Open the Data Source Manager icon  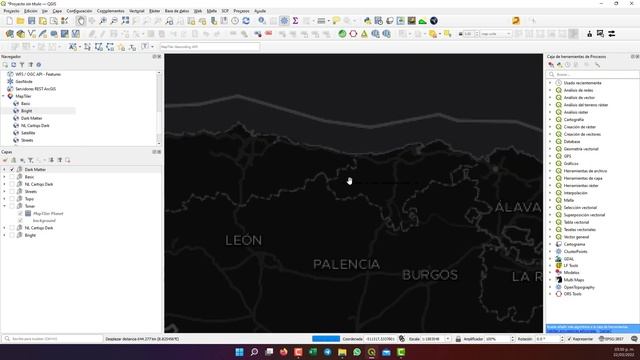coord(10,34)
